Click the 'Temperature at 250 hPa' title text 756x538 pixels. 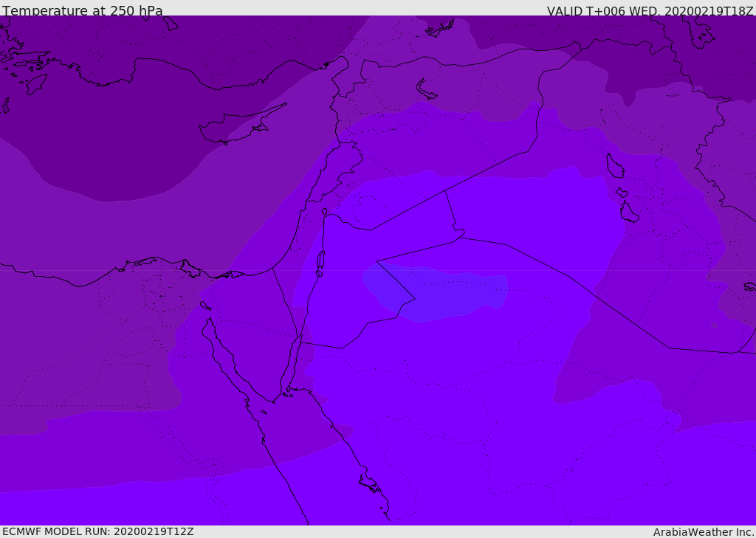(83, 10)
